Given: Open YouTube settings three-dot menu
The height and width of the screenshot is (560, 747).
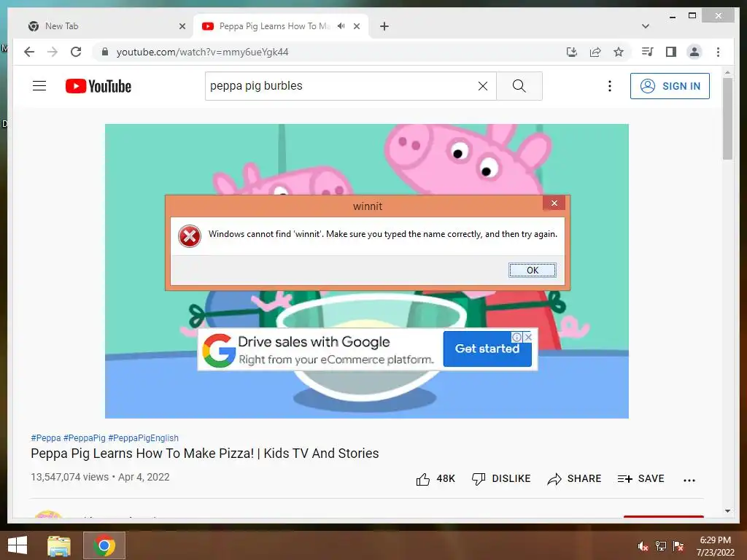Looking at the screenshot, I should 609,86.
